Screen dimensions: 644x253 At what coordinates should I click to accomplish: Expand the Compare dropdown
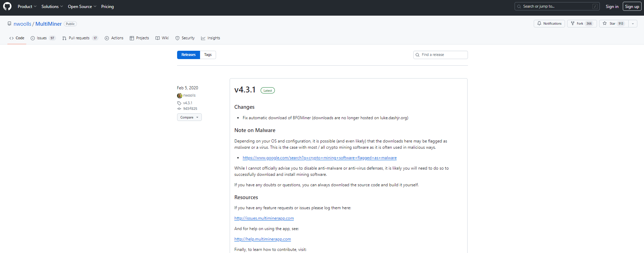pos(189,117)
